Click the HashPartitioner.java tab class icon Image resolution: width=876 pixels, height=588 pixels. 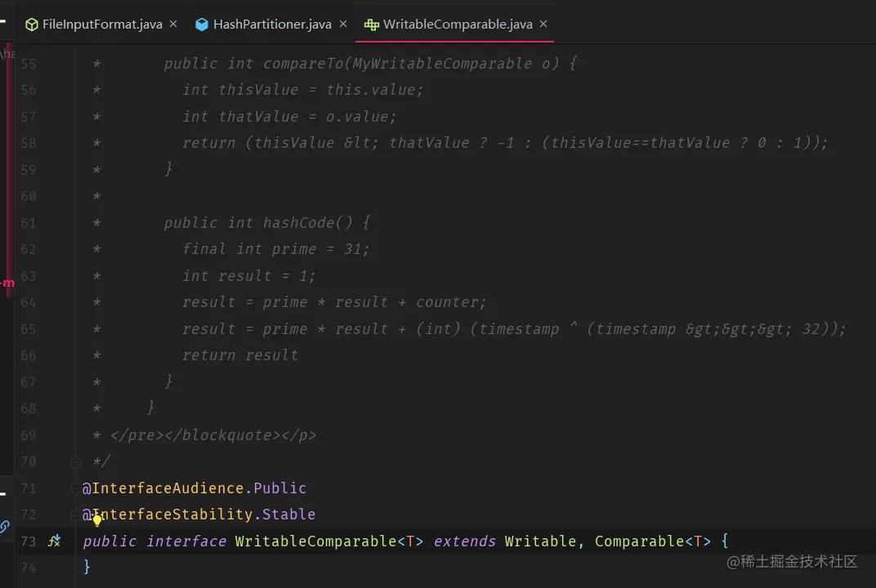(202, 24)
